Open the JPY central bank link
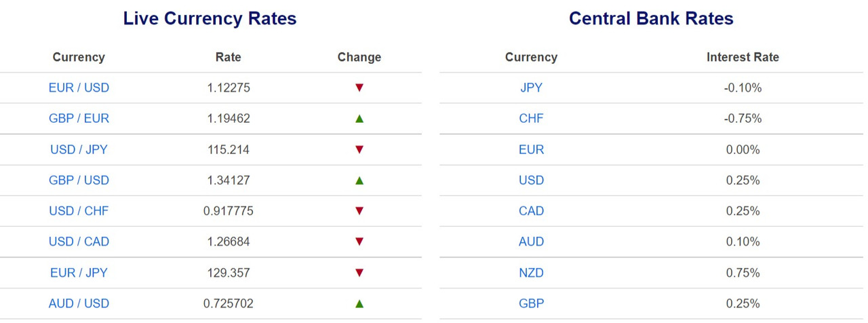The image size is (868, 323). point(531,88)
